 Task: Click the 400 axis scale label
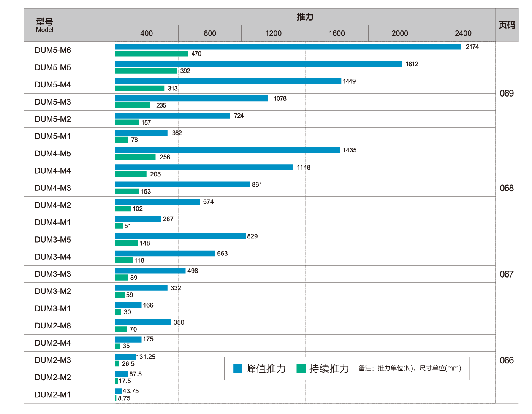146,33
